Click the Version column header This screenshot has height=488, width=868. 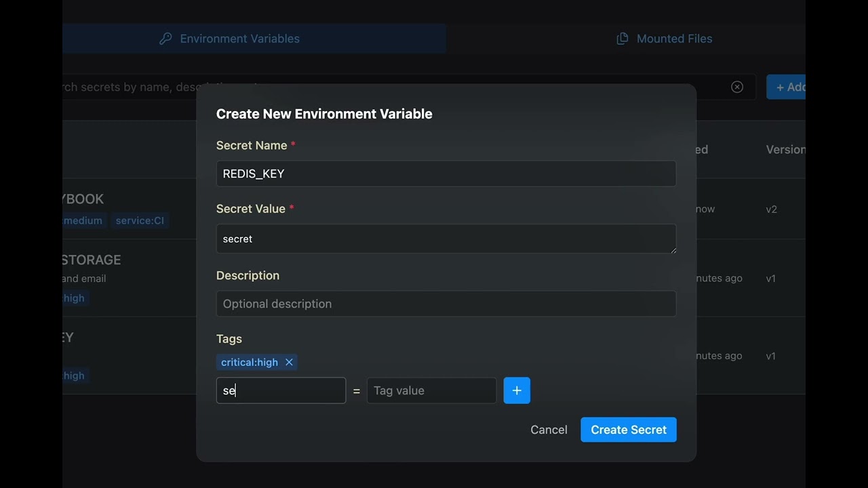[785, 150]
